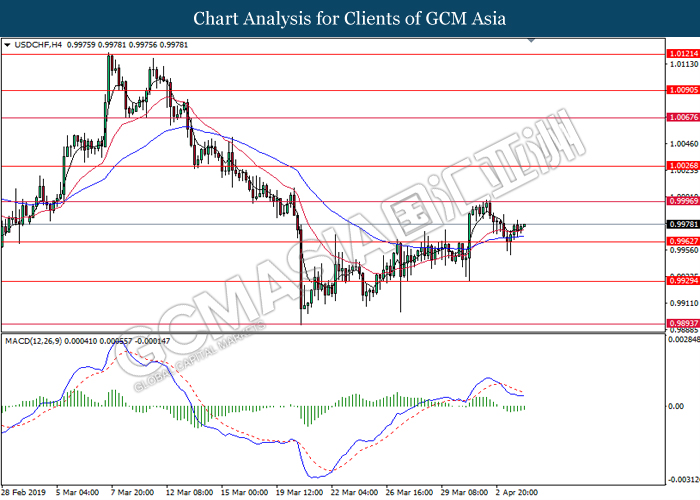The height and width of the screenshot is (500, 700).
Task: Click the 19 Mar 12:00 time label
Action: coord(300,492)
